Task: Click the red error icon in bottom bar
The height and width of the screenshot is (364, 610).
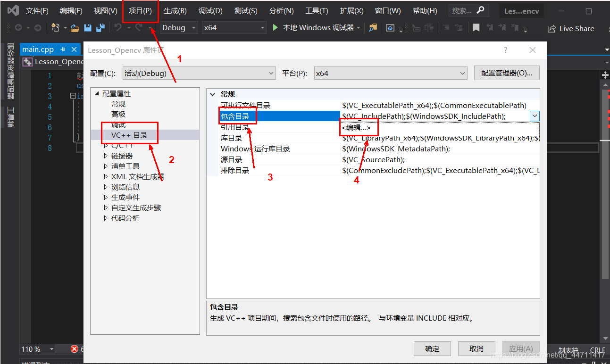Action: (x=75, y=349)
